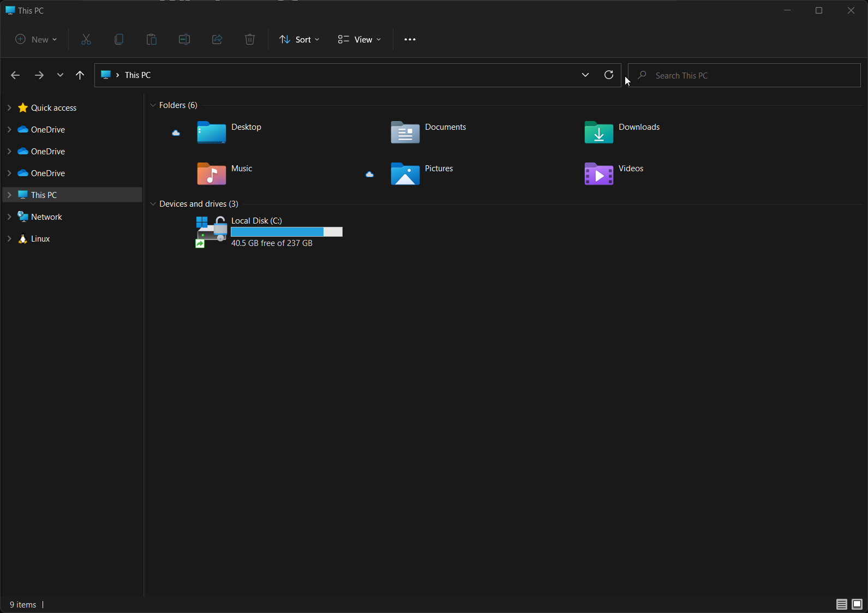Select the Documents folder icon

[405, 132]
